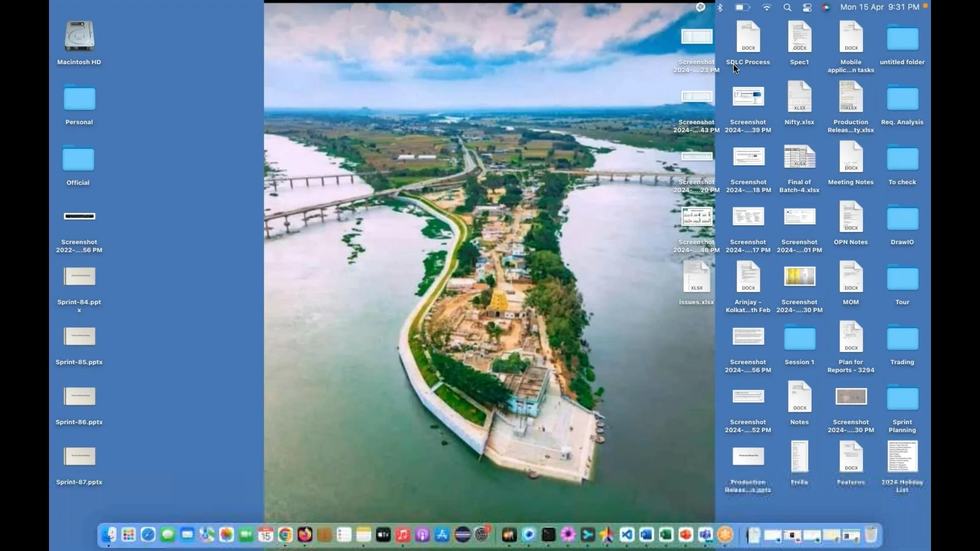980x551 pixels.
Task: Open the Apple TV app in Dock
Action: click(383, 535)
